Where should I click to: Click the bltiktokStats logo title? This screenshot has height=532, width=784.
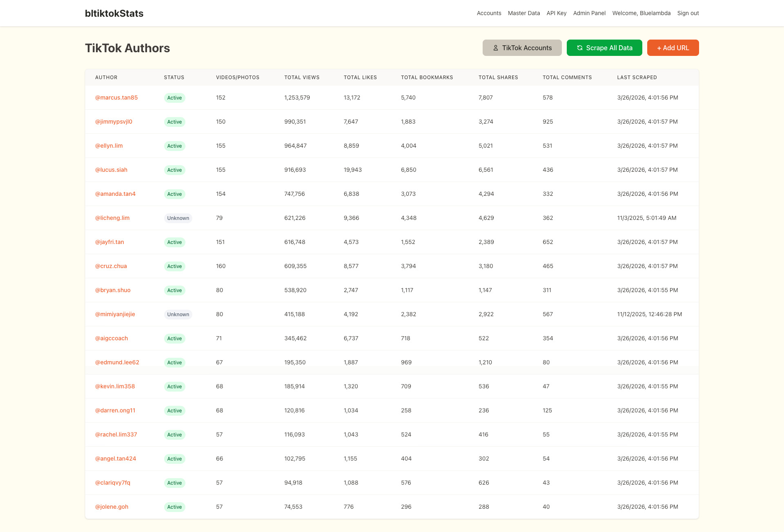(114, 13)
